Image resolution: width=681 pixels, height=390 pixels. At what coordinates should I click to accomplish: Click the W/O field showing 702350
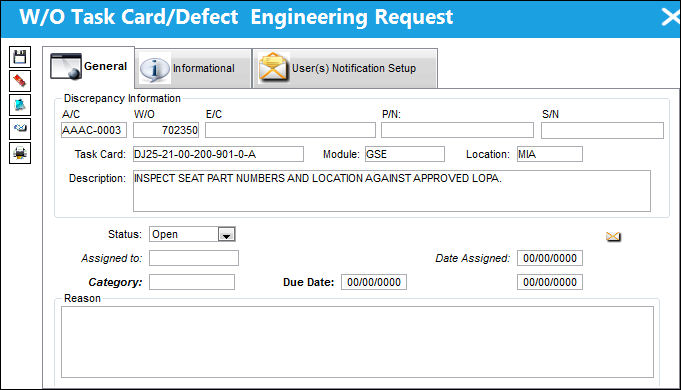click(166, 130)
